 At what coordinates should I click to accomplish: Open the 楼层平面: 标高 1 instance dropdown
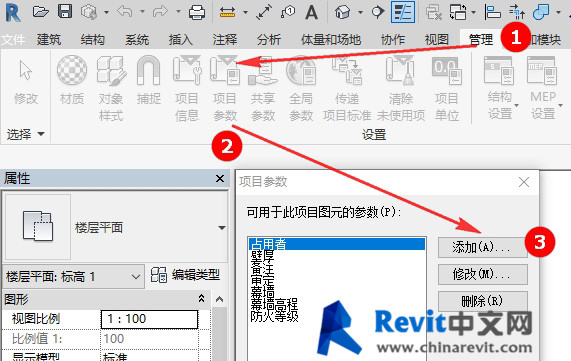[73, 277]
